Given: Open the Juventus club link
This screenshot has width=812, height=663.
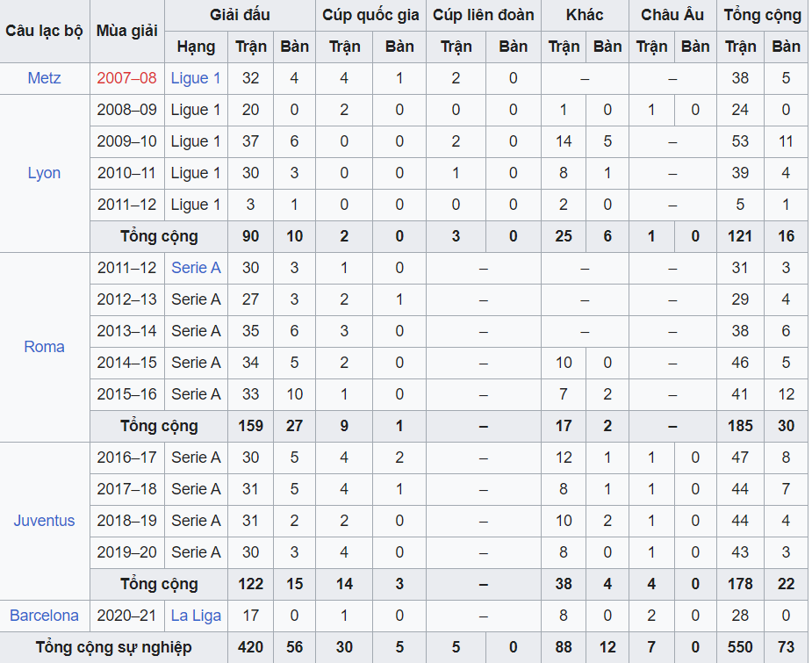Looking at the screenshot, I should tap(44, 521).
